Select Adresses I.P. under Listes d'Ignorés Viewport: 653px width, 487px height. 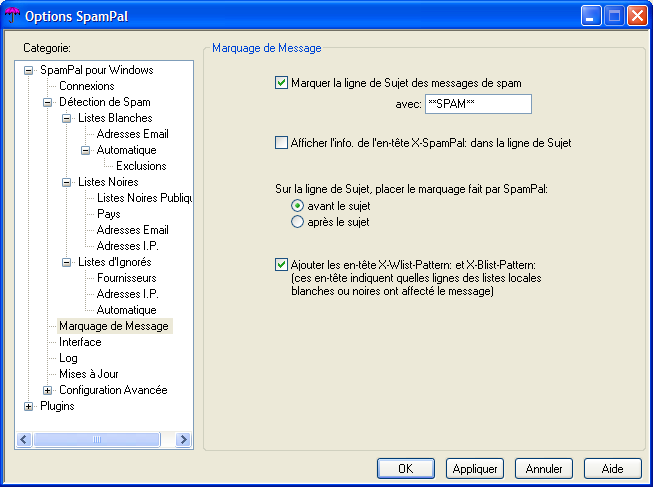click(127, 294)
